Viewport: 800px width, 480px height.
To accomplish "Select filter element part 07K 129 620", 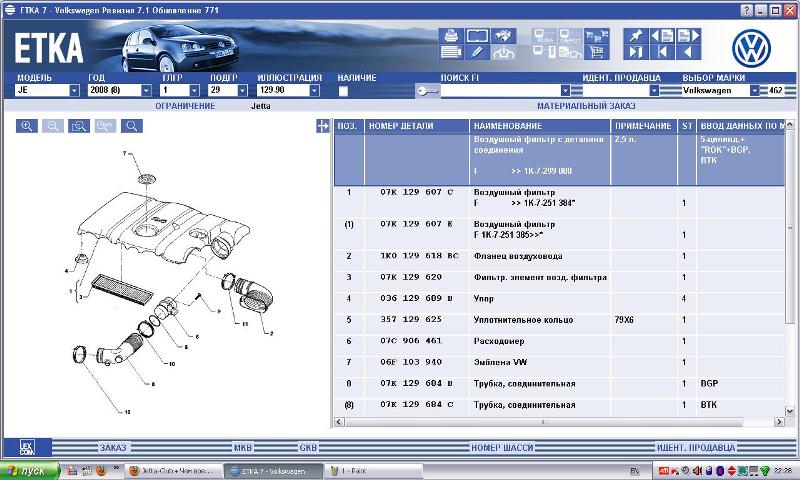I will click(x=559, y=277).
